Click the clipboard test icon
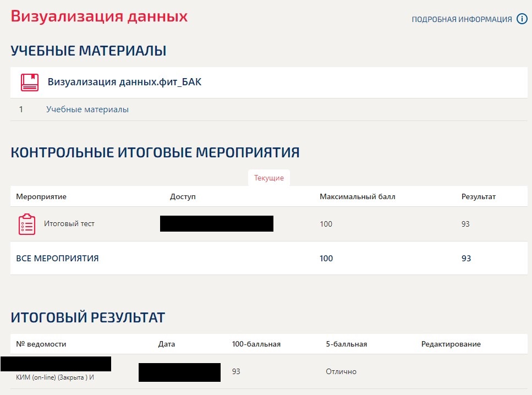Image resolution: width=532 pixels, height=395 pixels. pos(27,224)
